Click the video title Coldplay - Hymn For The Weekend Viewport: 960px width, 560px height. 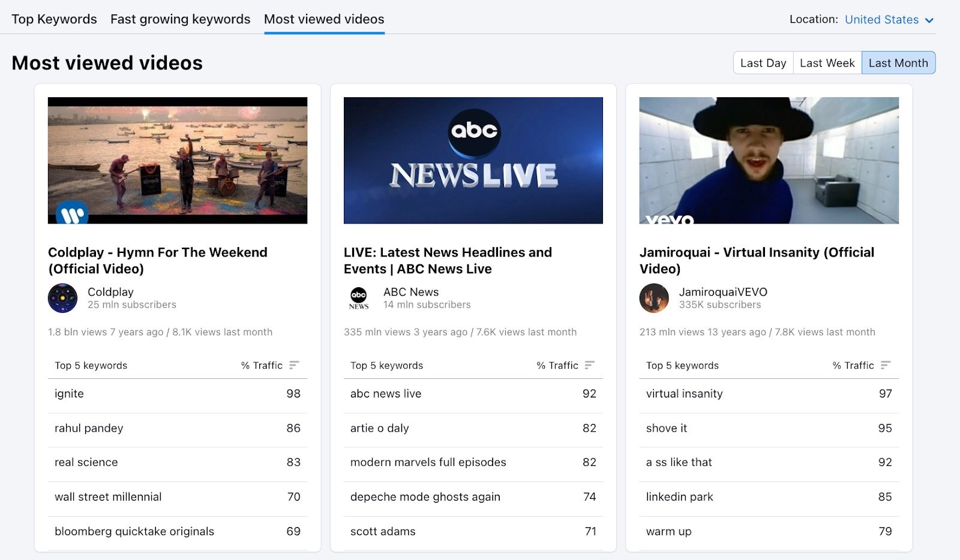[x=158, y=260]
